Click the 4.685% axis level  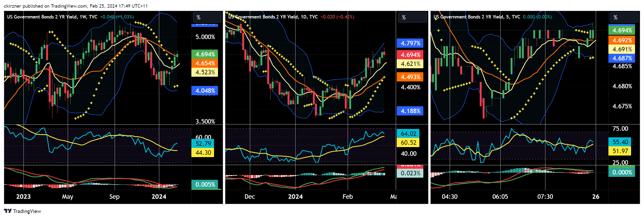[622, 66]
